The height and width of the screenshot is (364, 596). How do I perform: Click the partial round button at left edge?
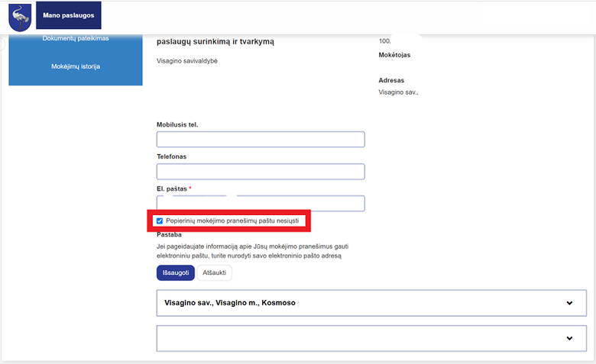[x=2, y=44]
